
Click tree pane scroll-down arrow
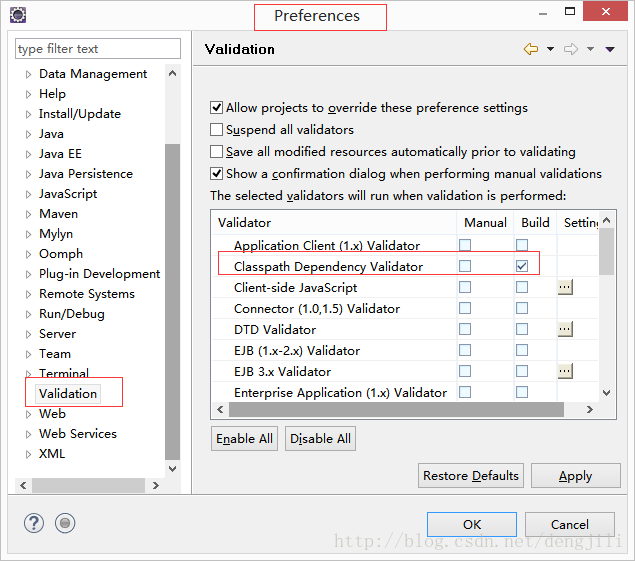(173, 469)
